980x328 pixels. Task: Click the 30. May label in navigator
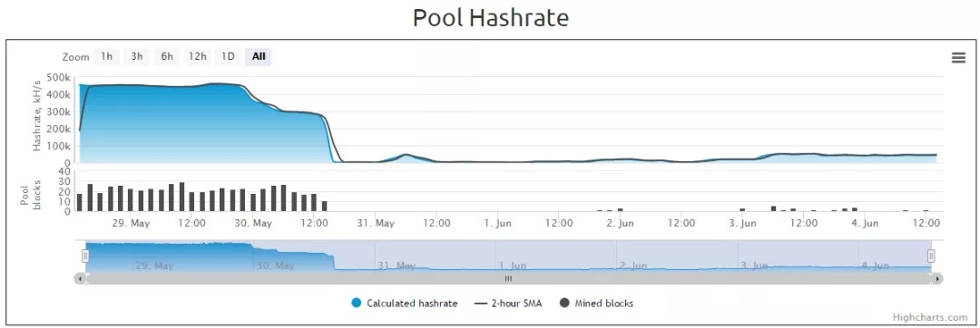coord(276,265)
